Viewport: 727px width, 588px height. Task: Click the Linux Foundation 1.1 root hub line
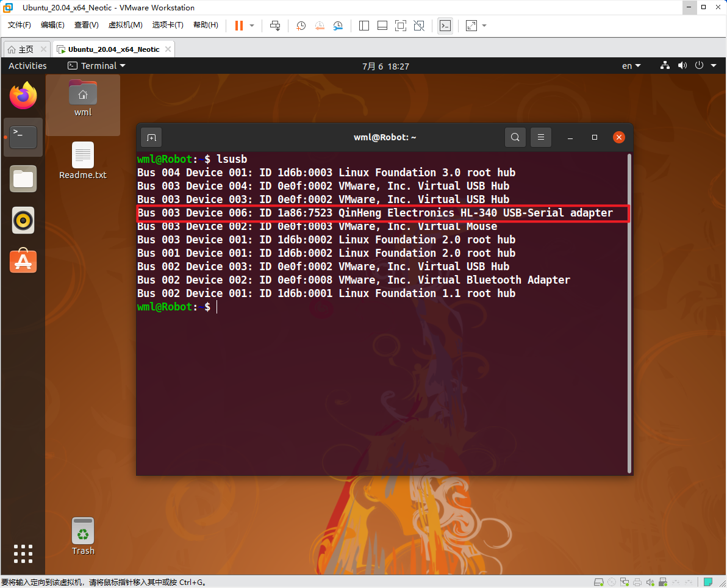(326, 293)
